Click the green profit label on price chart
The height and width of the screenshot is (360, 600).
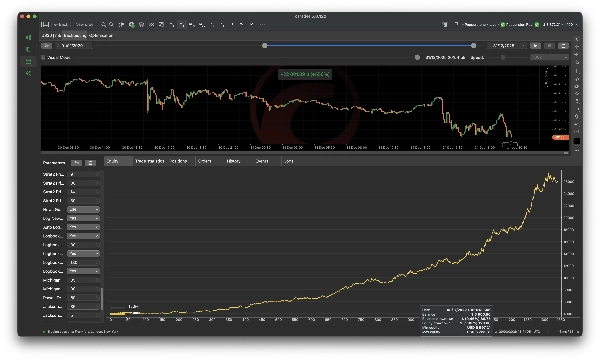pyautogui.click(x=305, y=74)
